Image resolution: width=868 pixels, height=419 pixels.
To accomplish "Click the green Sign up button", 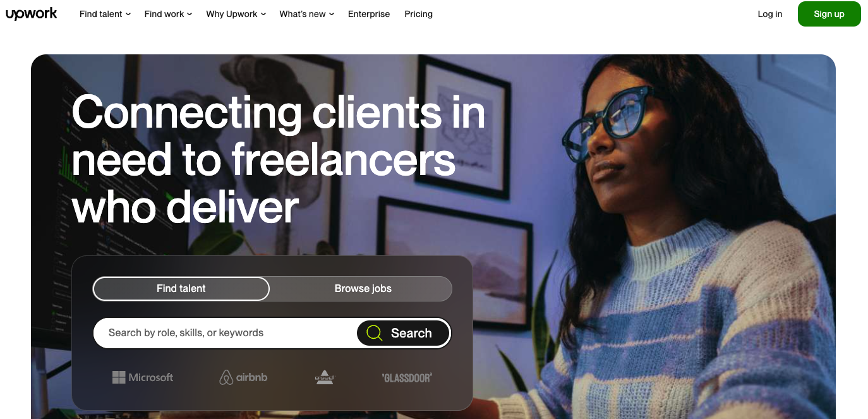I will click(x=829, y=14).
